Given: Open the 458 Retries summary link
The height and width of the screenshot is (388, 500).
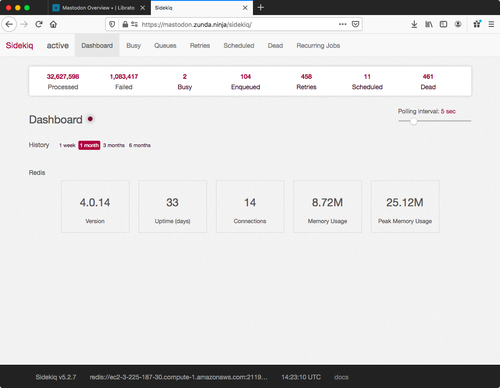Looking at the screenshot, I should click(x=306, y=82).
